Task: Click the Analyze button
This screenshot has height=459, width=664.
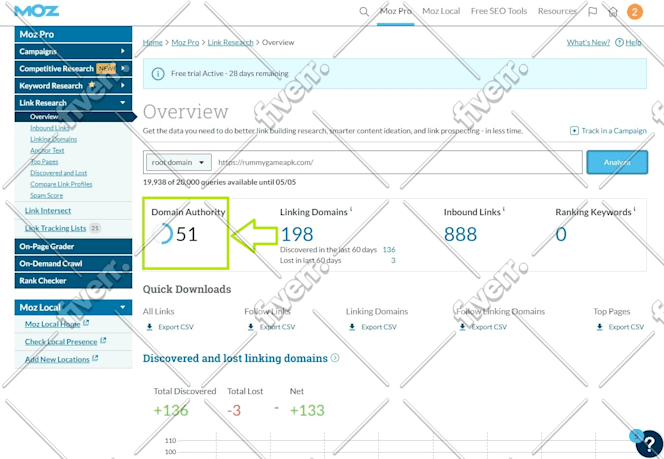Action: click(x=617, y=162)
